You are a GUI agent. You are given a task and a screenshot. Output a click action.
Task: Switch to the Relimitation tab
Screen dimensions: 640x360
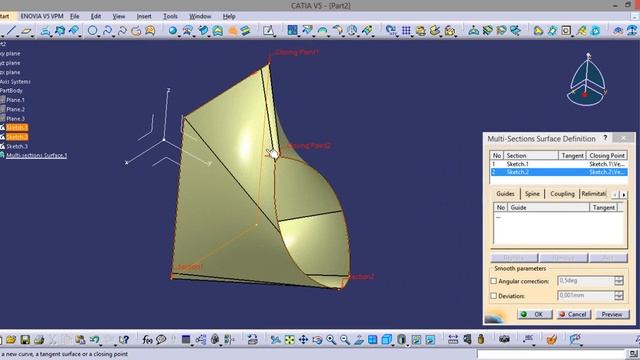pos(593,194)
